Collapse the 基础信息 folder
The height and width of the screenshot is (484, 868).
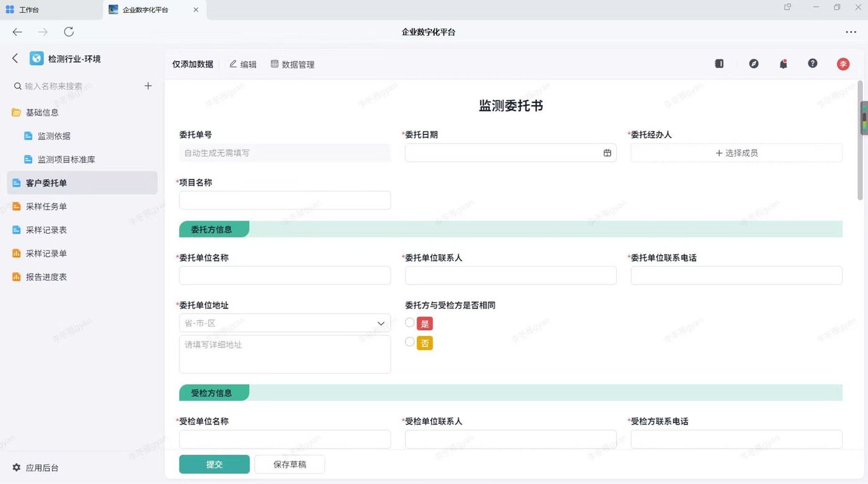click(x=35, y=112)
